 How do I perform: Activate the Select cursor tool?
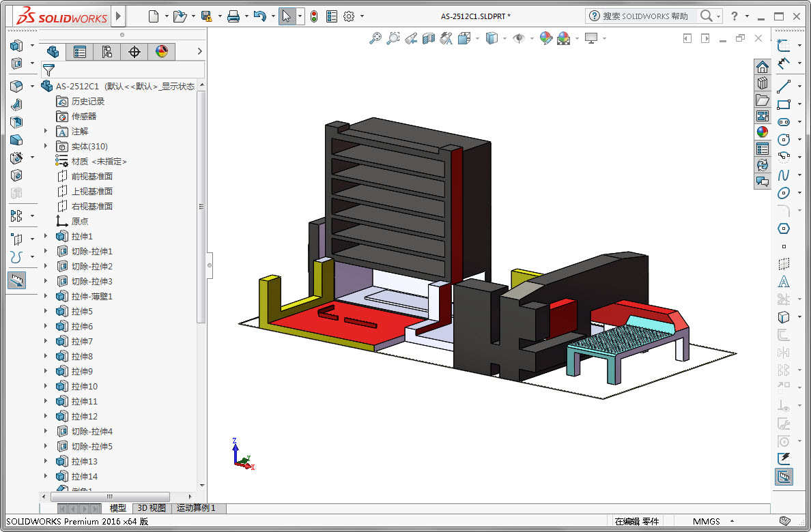click(x=287, y=16)
